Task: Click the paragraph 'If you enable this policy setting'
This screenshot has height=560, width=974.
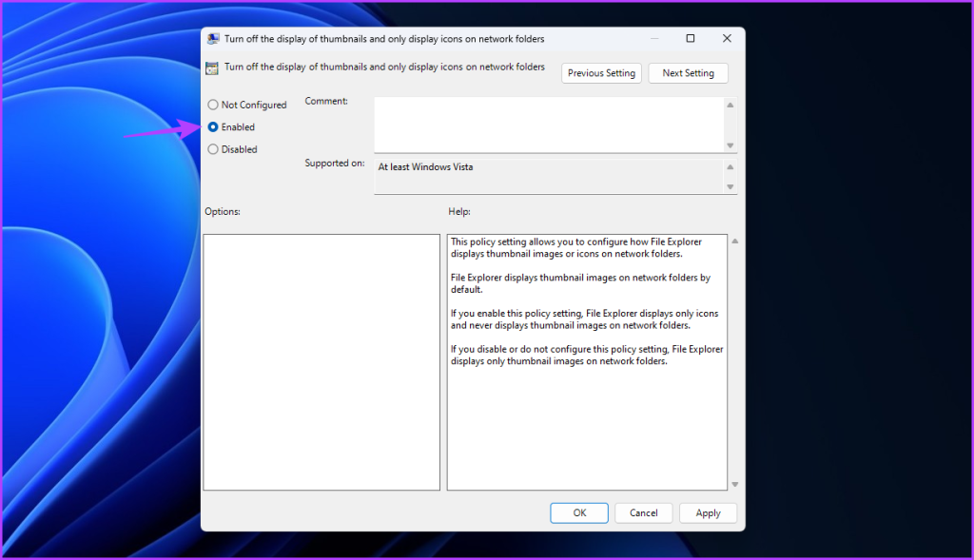Action: 584,319
